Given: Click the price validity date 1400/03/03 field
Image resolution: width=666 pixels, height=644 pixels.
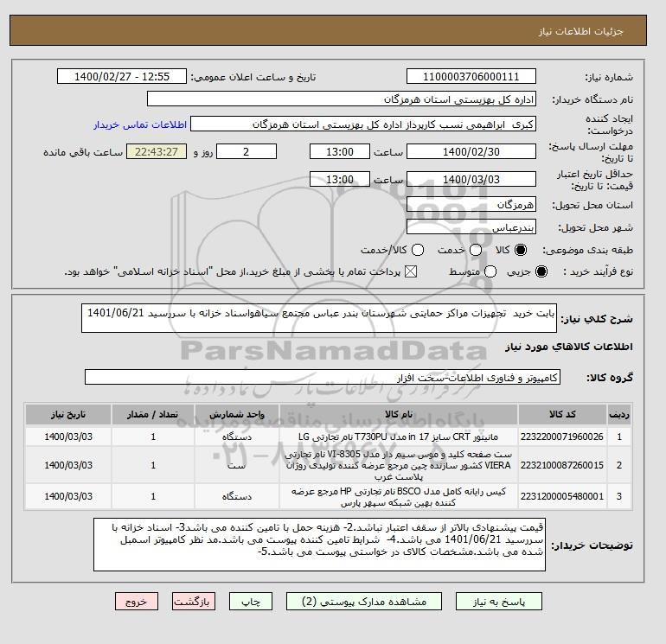Looking at the screenshot, I should pyautogui.click(x=471, y=179).
